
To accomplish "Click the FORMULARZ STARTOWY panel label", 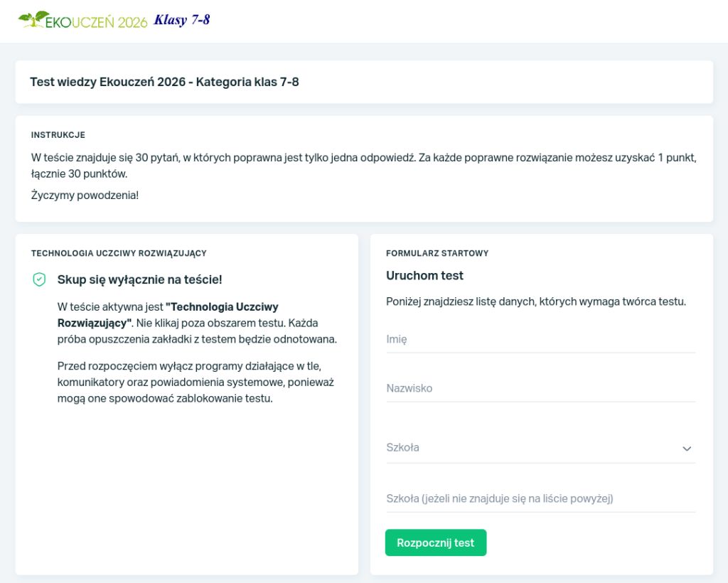I will [437, 253].
